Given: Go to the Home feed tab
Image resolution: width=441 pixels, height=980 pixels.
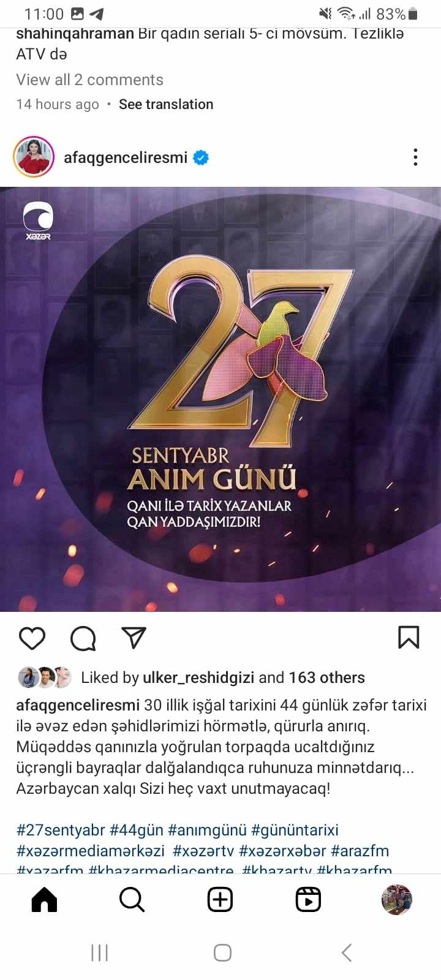Looking at the screenshot, I should pos(44,900).
